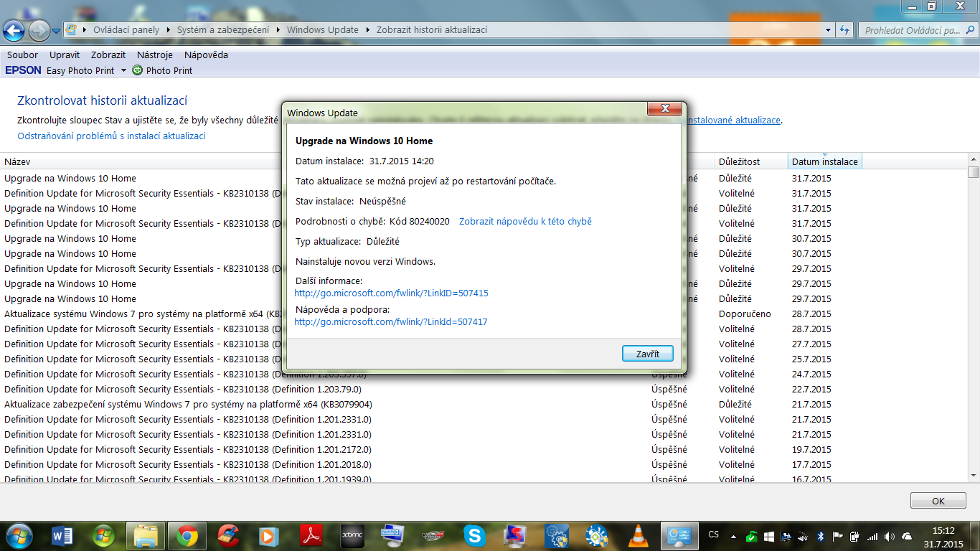The width and height of the screenshot is (980, 551).
Task: Go to Systém a zabezpečení breadcrumb
Action: [x=223, y=30]
